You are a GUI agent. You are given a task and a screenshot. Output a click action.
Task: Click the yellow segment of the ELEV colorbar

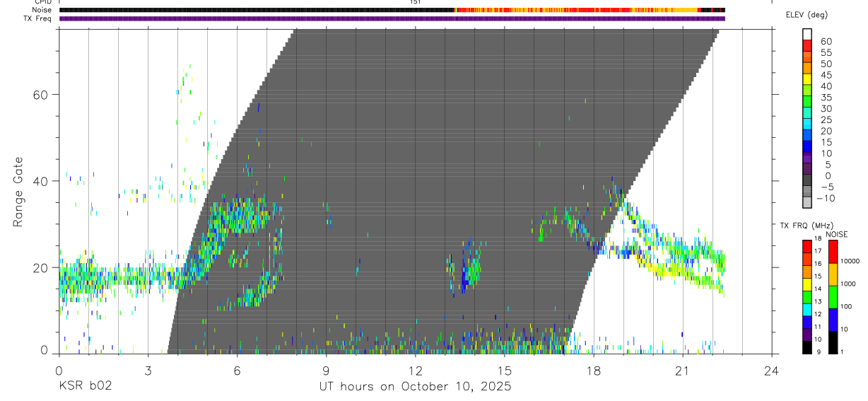pyautogui.click(x=807, y=79)
